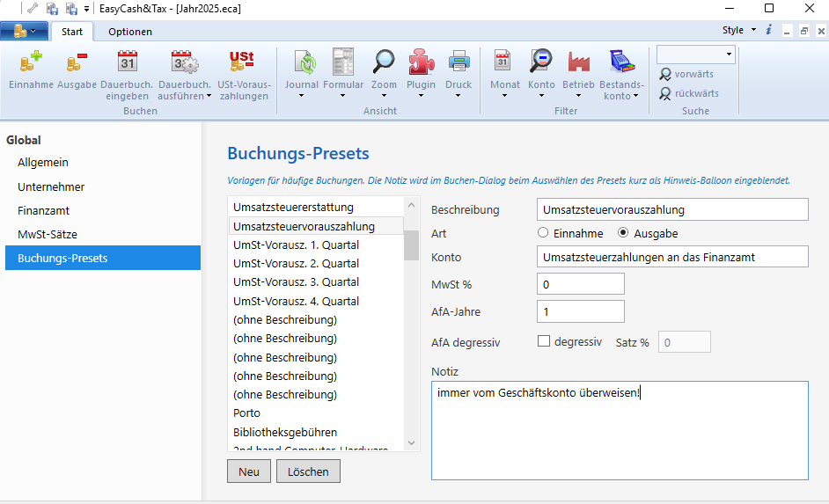Open the Monat filter icon
Viewport: 829px width, 504px height.
point(503,61)
